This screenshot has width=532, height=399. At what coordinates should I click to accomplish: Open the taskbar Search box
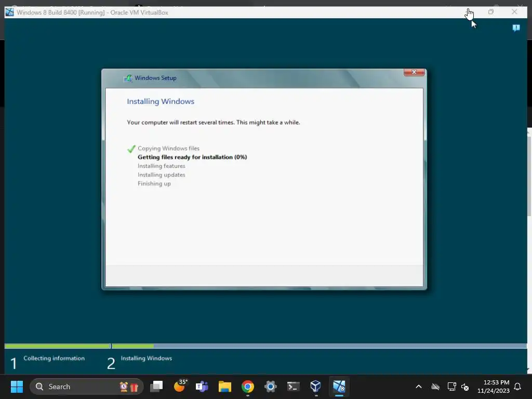(x=87, y=387)
